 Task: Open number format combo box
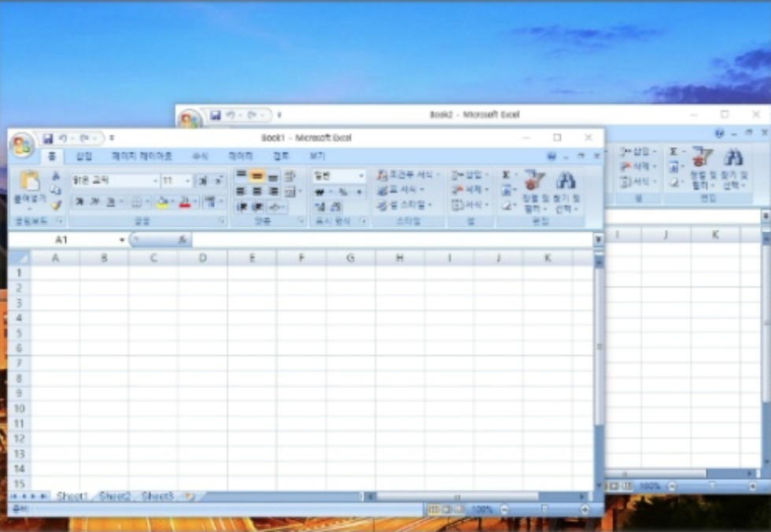[x=339, y=175]
